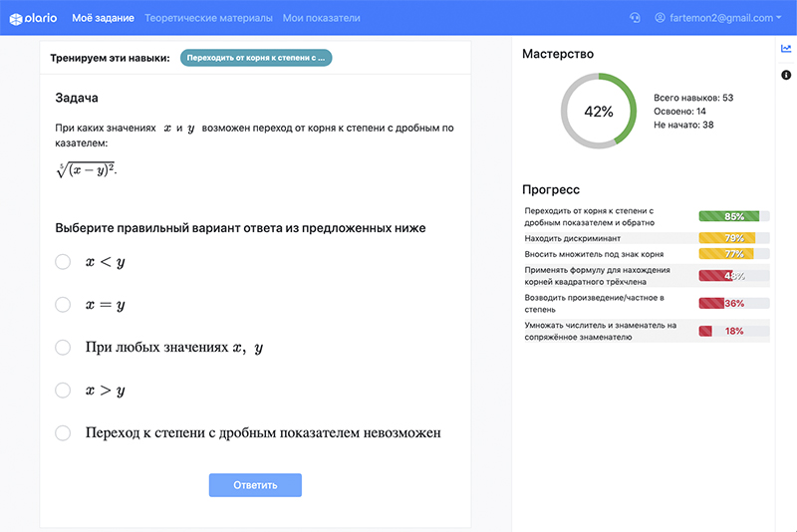The width and height of the screenshot is (797, 532).
Task: Click the 'Прогресс' heading
Action: coord(551,189)
